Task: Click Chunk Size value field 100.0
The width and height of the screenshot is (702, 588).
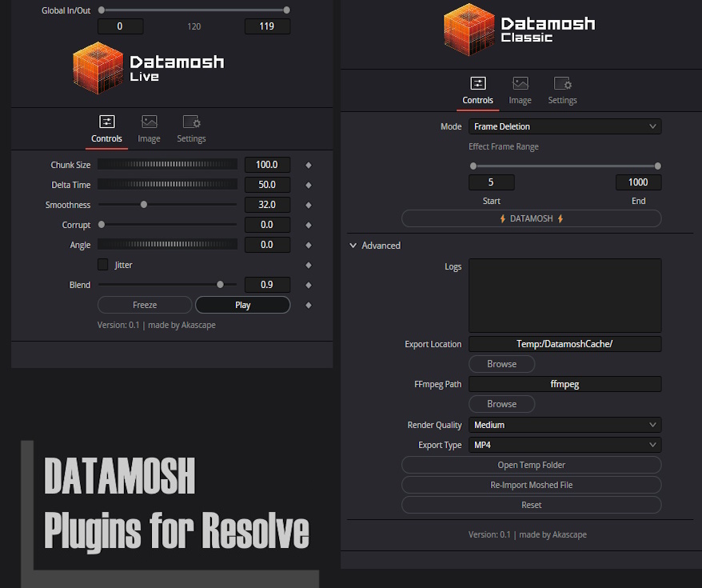Action: pyautogui.click(x=267, y=165)
